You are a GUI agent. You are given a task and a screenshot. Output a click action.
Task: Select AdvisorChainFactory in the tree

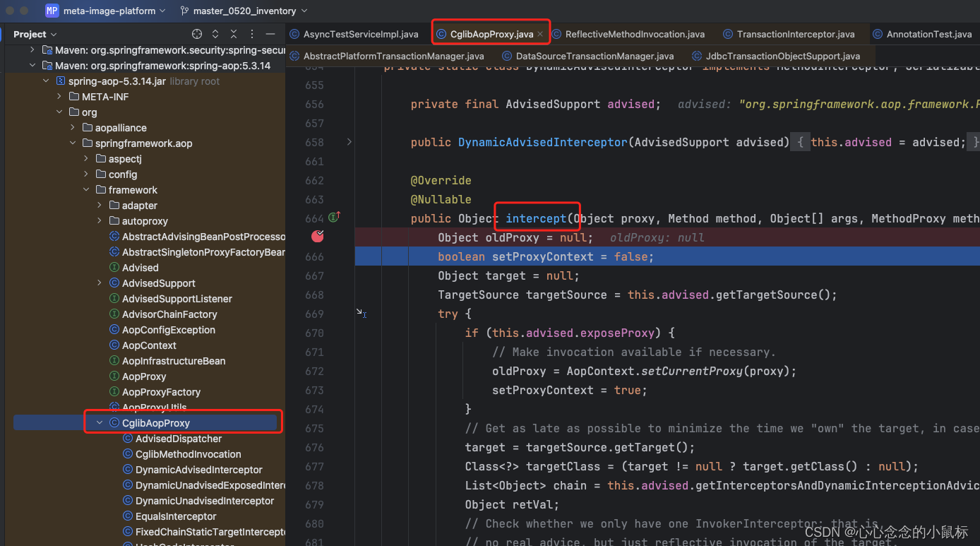(x=169, y=314)
